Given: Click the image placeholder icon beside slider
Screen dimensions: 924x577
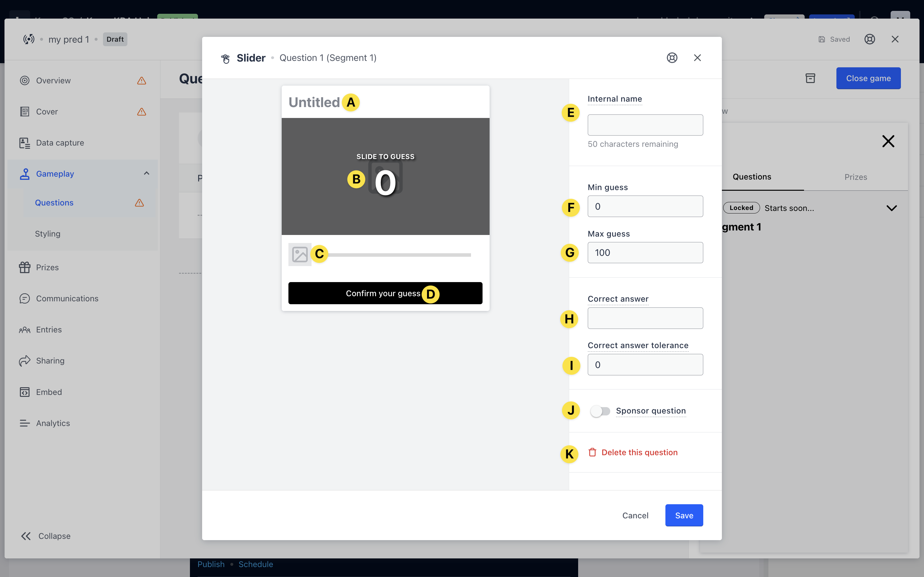Looking at the screenshot, I should (300, 255).
